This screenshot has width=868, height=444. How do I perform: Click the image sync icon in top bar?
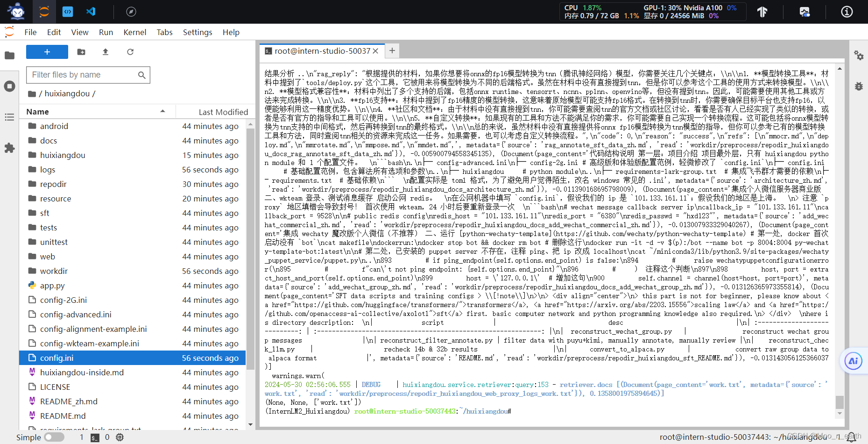tap(804, 12)
